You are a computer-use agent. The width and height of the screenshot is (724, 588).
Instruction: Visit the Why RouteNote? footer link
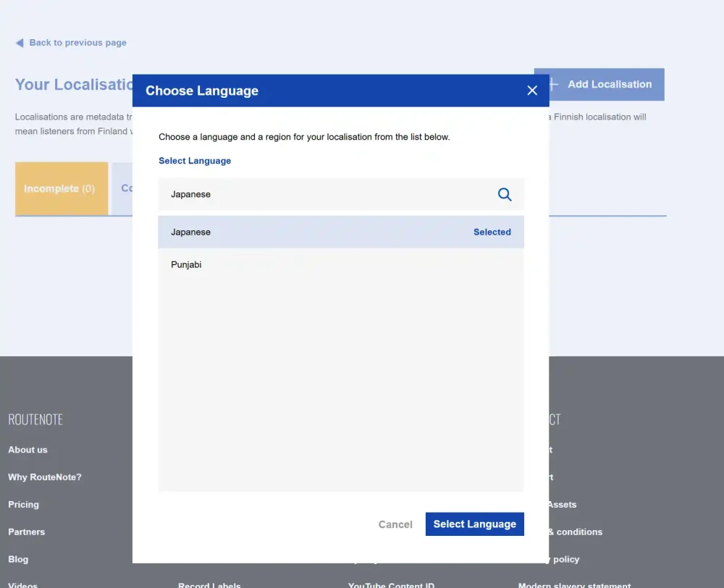coord(45,477)
